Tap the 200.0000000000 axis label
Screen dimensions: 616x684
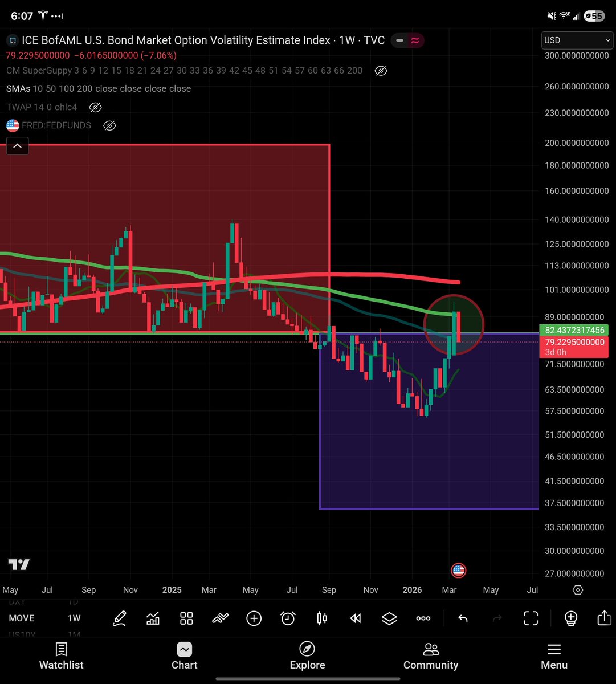pyautogui.click(x=577, y=143)
